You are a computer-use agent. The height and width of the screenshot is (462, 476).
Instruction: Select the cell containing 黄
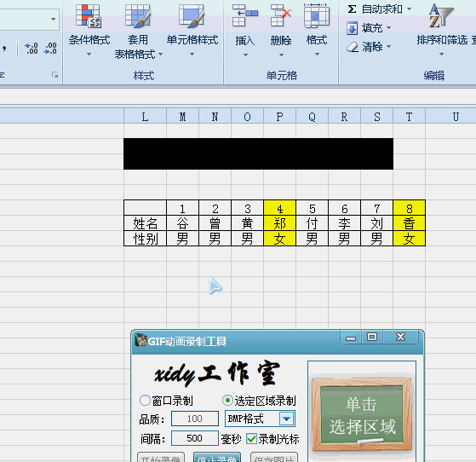tap(247, 223)
